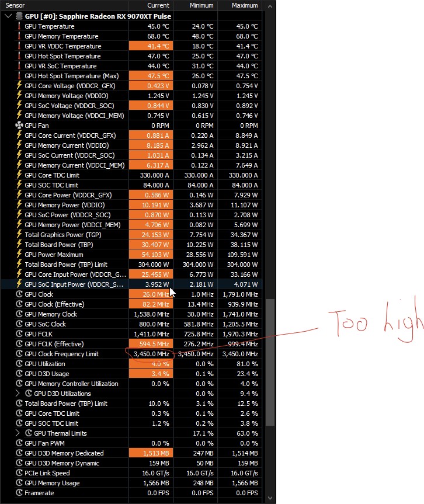This screenshot has height=504, width=424.
Task: Click thermometer icon of GPU VR SoC Temperature
Action: point(19,66)
